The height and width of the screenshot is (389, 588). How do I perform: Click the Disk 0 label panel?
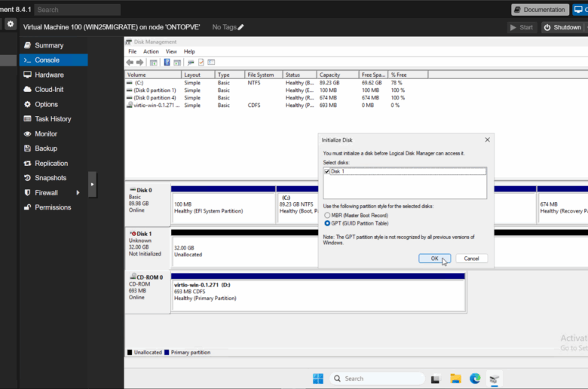click(x=147, y=204)
